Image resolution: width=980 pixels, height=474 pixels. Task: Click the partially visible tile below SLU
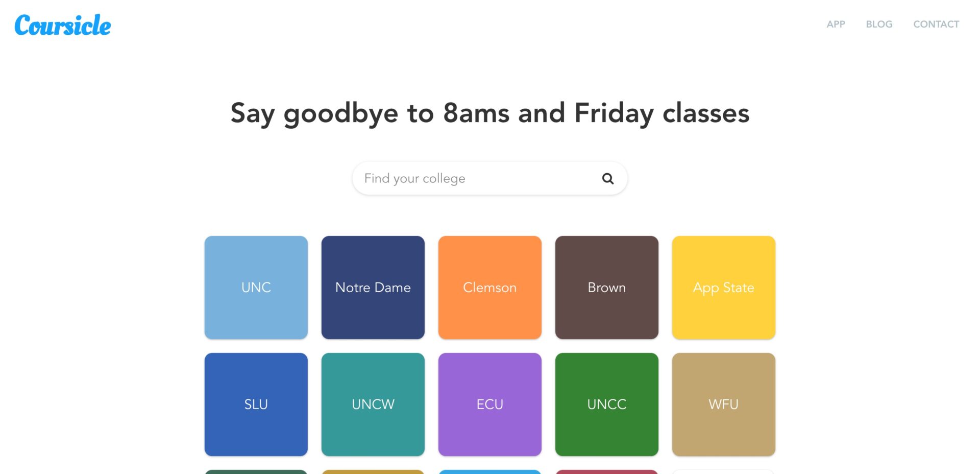[x=256, y=471]
